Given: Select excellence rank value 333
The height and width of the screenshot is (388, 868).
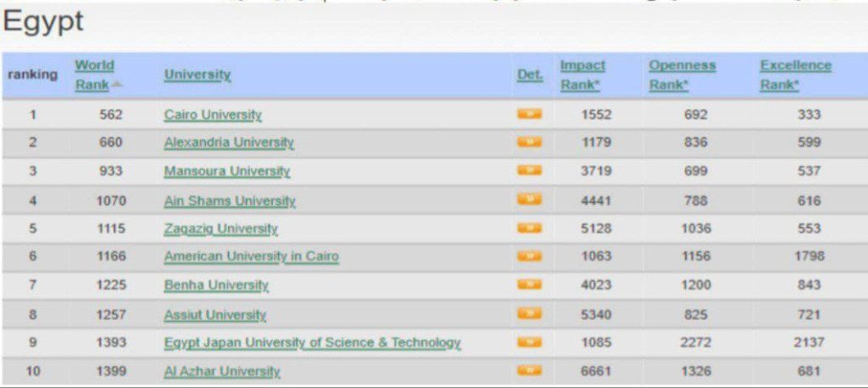Looking at the screenshot, I should point(809,114).
